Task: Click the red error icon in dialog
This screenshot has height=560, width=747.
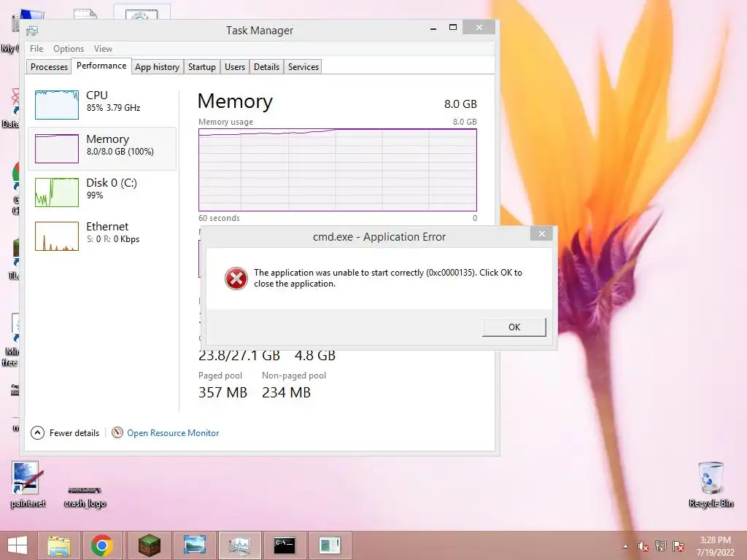Action: tap(236, 279)
